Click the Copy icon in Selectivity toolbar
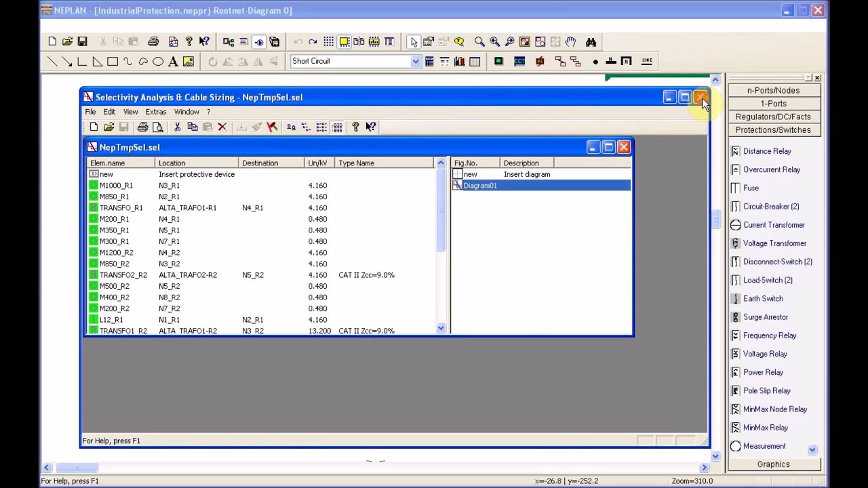Screen dimensions: 868x488 [x=192, y=127]
